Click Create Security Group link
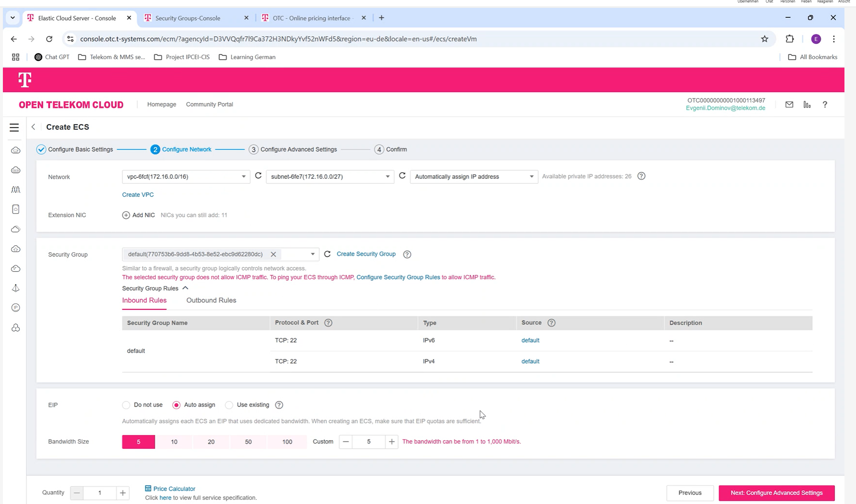Screen dimensions: 856x504 (x=366, y=254)
